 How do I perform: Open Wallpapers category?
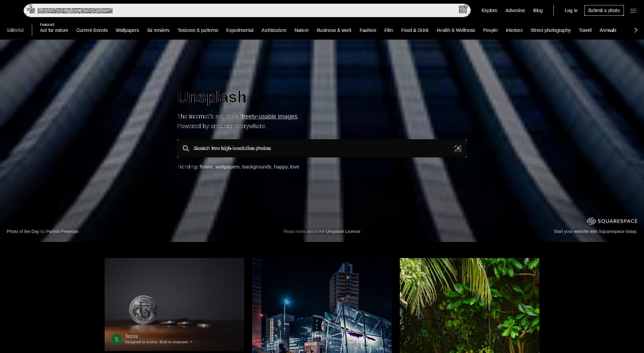(x=127, y=30)
